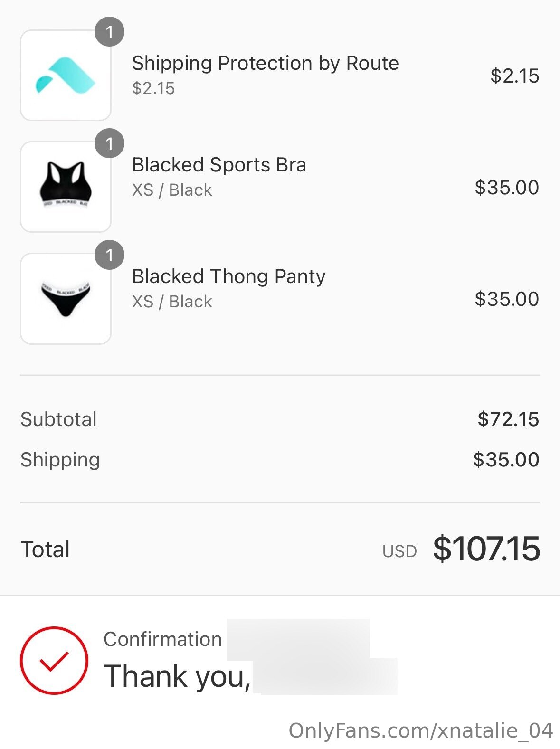
Task: Tap the $107.15 total amount
Action: (486, 549)
